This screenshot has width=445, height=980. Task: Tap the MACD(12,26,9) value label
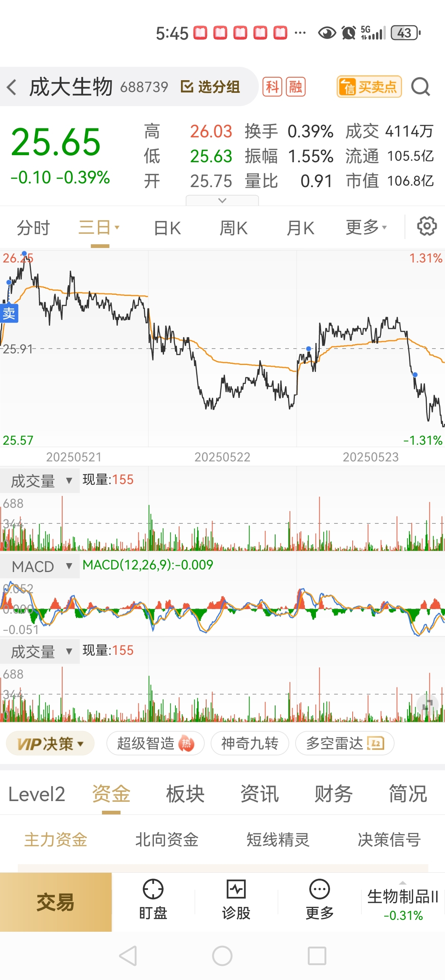click(x=148, y=565)
